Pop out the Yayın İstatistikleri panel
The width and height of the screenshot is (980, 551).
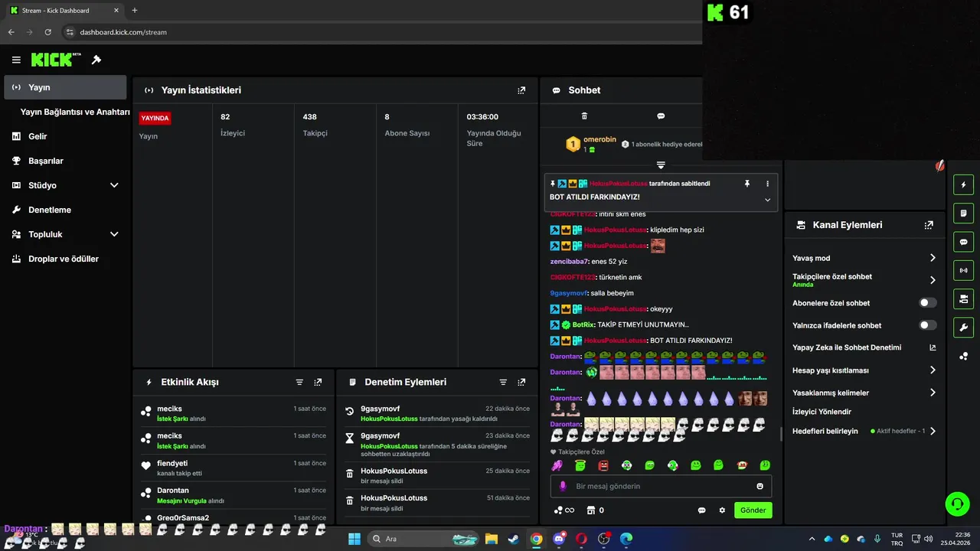click(x=521, y=90)
